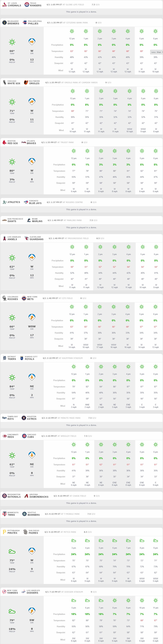
Task: Click the 5 pm cloud icon in Yankees-Dodgers forecast
Action: point(74,600)
